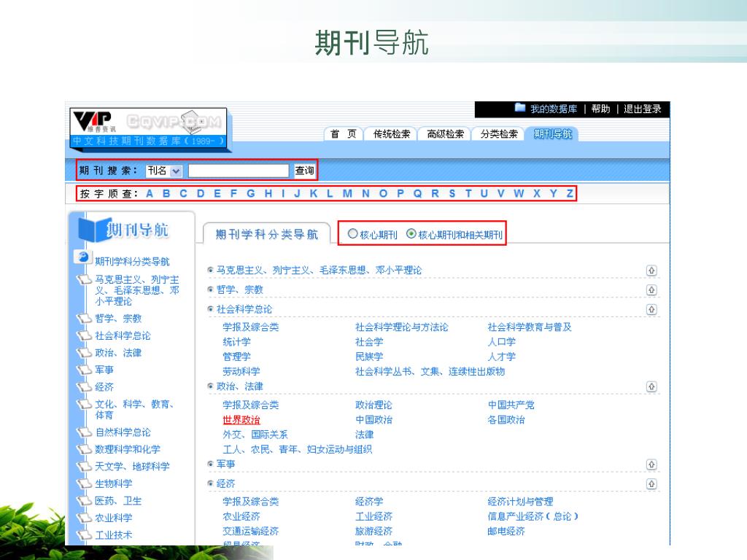Click book icon beside 农业科学 in sidebar
The width and height of the screenshot is (747, 560).
click(x=85, y=518)
